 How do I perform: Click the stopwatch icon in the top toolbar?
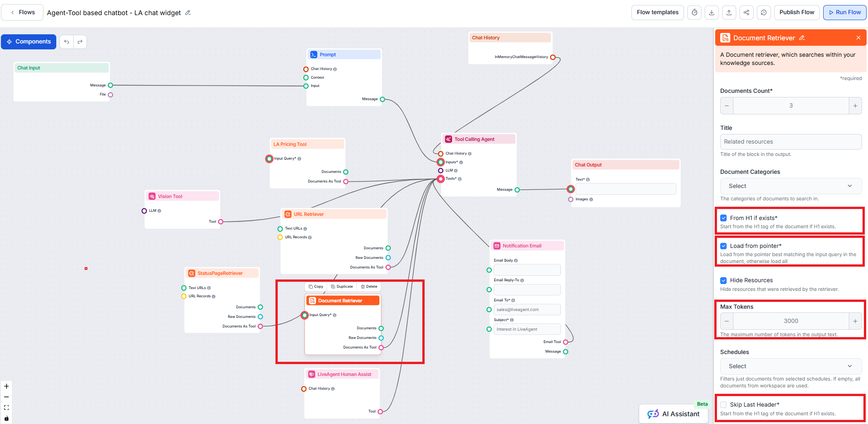point(695,12)
